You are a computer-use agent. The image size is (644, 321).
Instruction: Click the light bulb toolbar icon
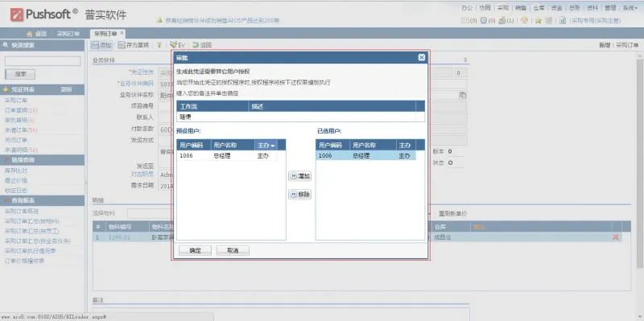point(159,45)
